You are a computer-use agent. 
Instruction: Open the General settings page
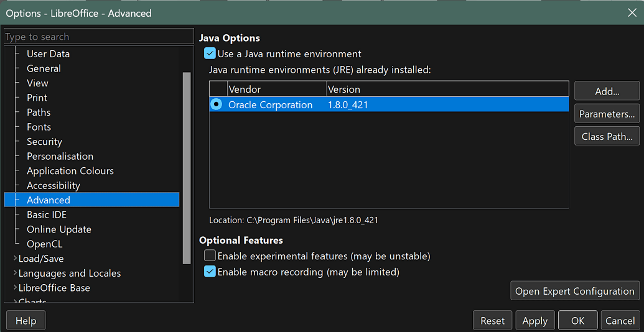point(44,68)
